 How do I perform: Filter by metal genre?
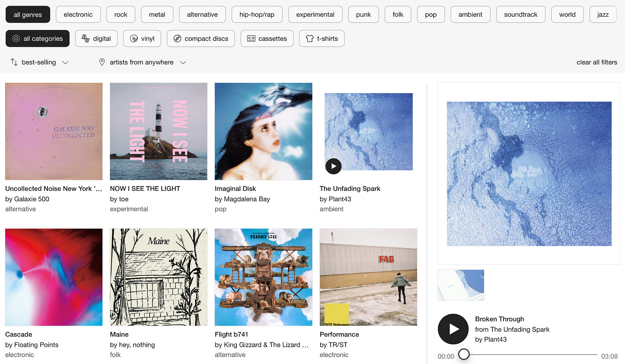tap(157, 15)
